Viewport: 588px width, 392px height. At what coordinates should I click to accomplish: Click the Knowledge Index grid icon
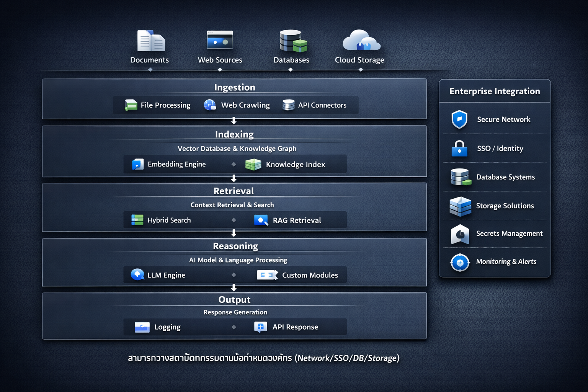253,164
